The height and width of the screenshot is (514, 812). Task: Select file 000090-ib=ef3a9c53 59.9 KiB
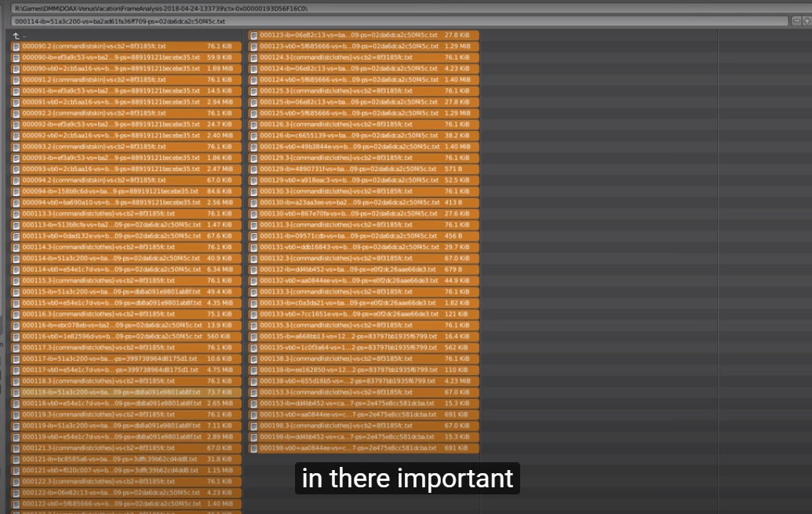coord(126,57)
